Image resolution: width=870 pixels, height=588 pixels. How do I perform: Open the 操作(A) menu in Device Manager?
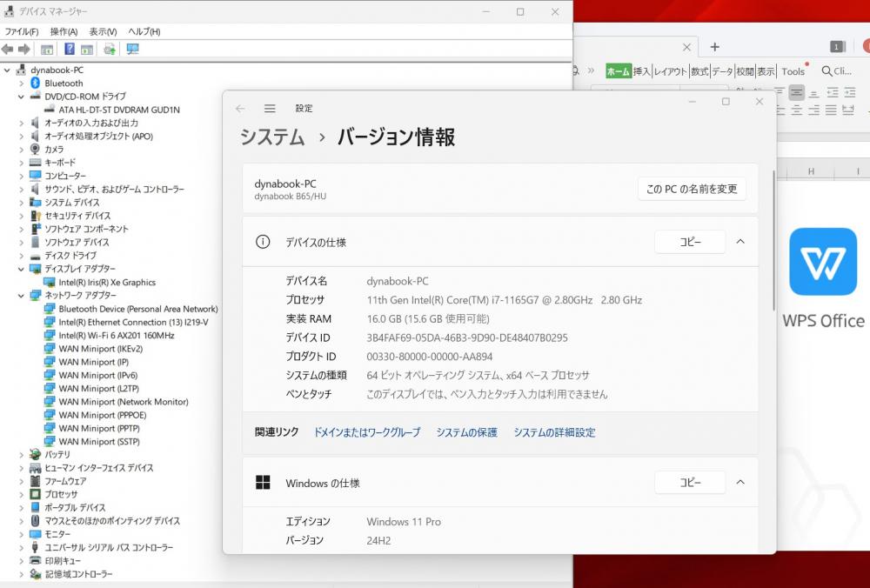click(64, 31)
